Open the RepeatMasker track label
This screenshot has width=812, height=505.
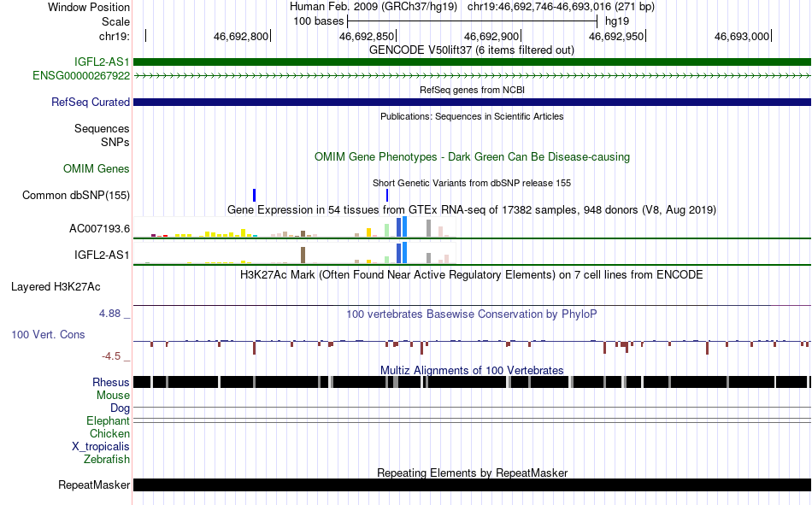(94, 484)
